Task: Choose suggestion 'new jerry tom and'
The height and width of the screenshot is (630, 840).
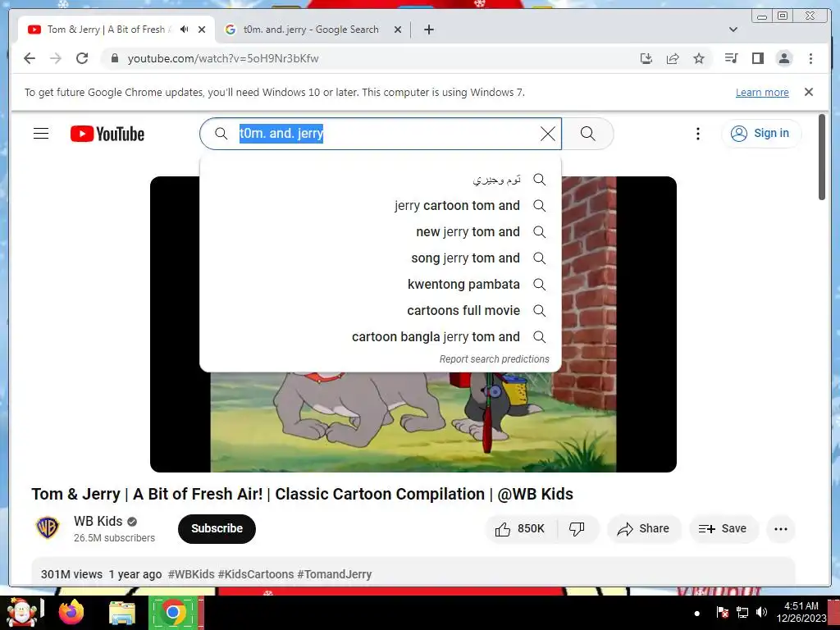Action: 381,232
